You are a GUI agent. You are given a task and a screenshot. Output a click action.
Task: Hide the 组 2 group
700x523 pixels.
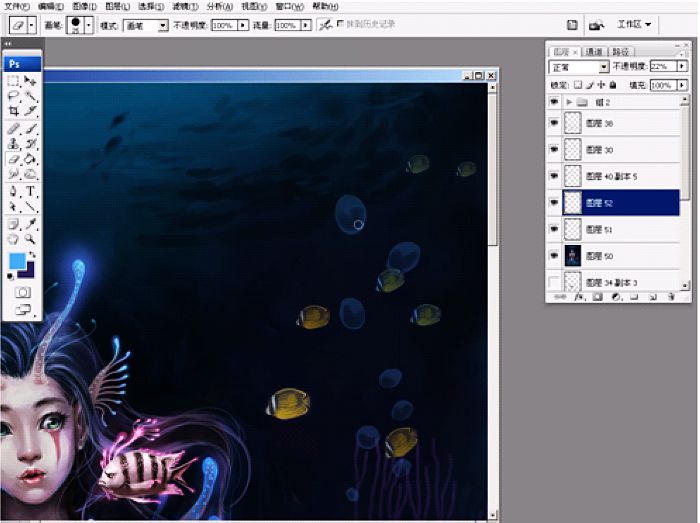tap(554, 102)
